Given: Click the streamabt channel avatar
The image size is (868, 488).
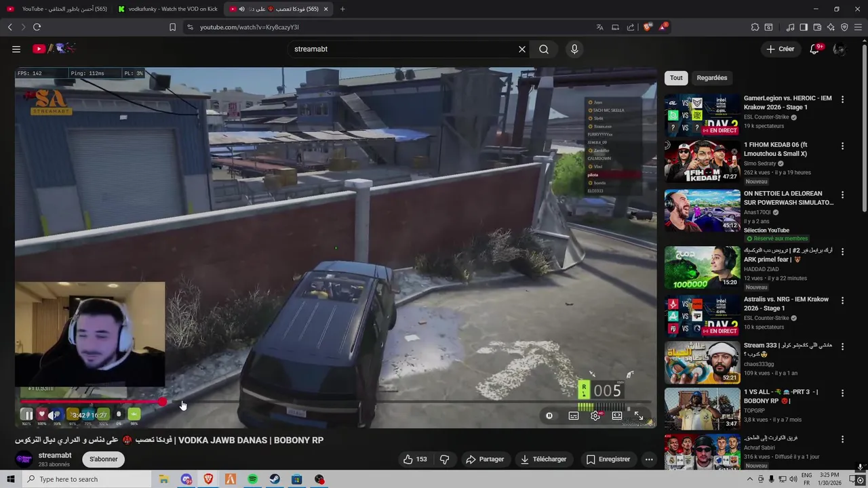Looking at the screenshot, I should 24,460.
